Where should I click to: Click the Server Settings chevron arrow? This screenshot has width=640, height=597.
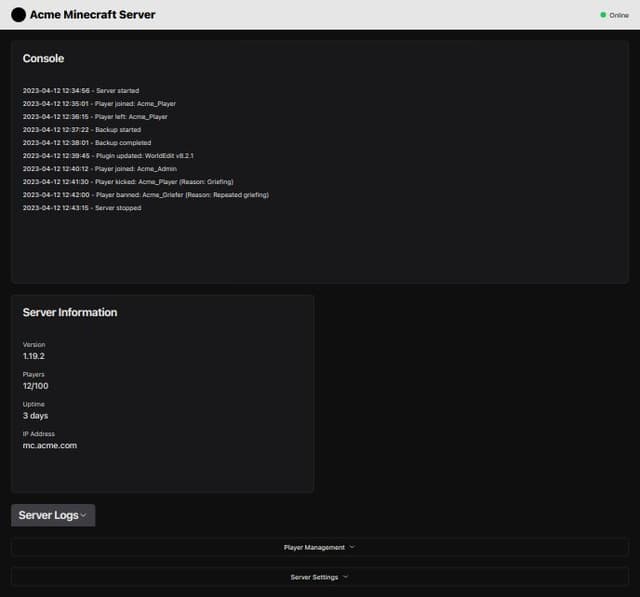click(x=345, y=577)
